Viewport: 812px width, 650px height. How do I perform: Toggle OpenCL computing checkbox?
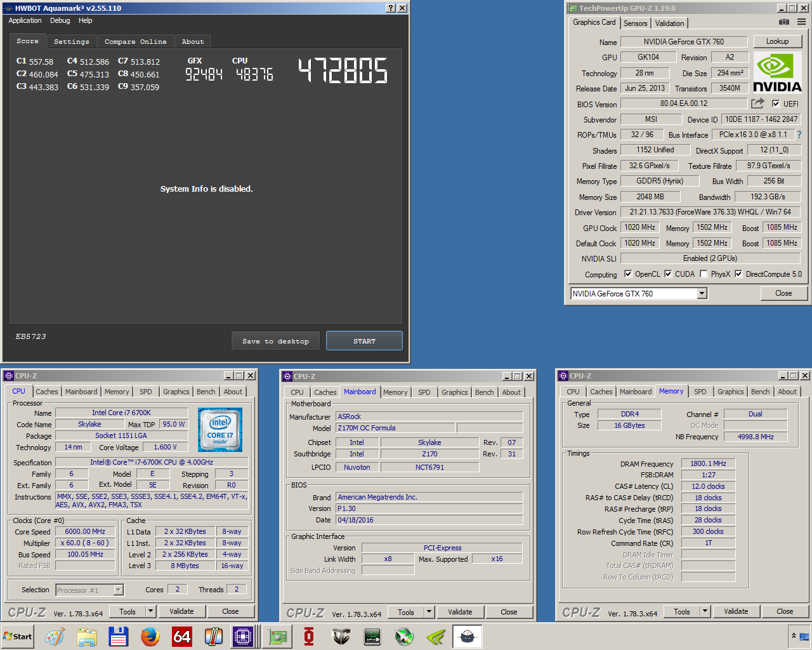point(628,274)
